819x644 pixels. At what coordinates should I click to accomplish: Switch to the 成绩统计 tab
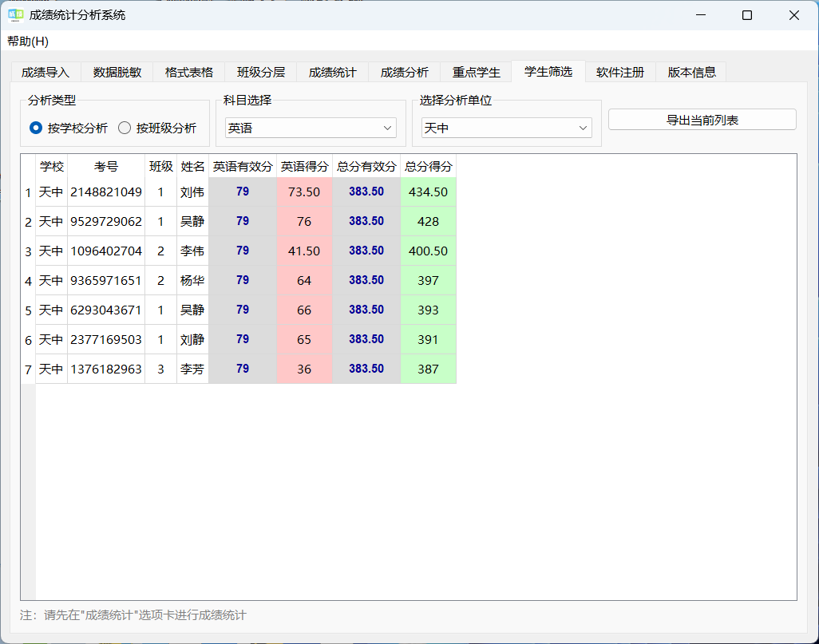click(x=333, y=71)
